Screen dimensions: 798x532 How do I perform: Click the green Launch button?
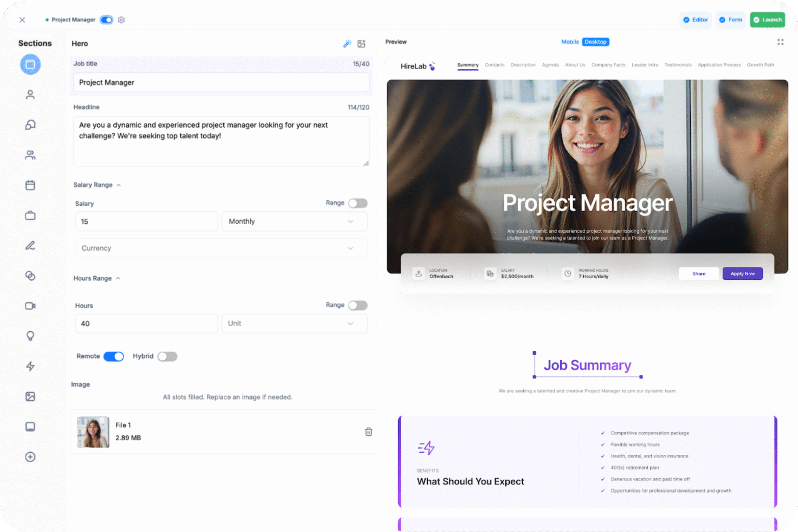tap(768, 20)
